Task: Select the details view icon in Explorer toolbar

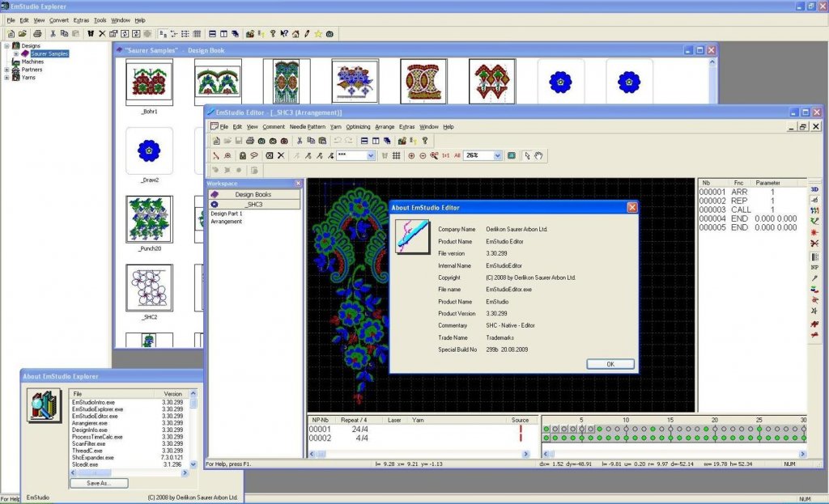Action: pyautogui.click(x=197, y=34)
